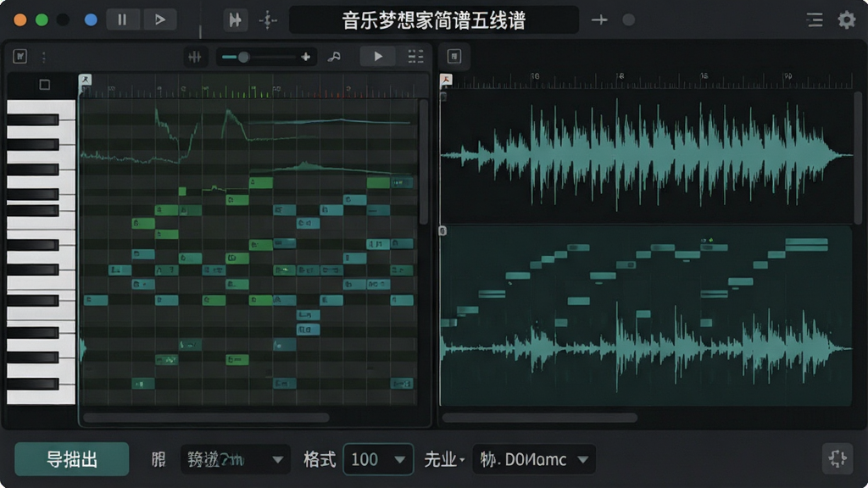Play the piano roll with the highlighted play button
868x488 pixels.
coord(377,57)
